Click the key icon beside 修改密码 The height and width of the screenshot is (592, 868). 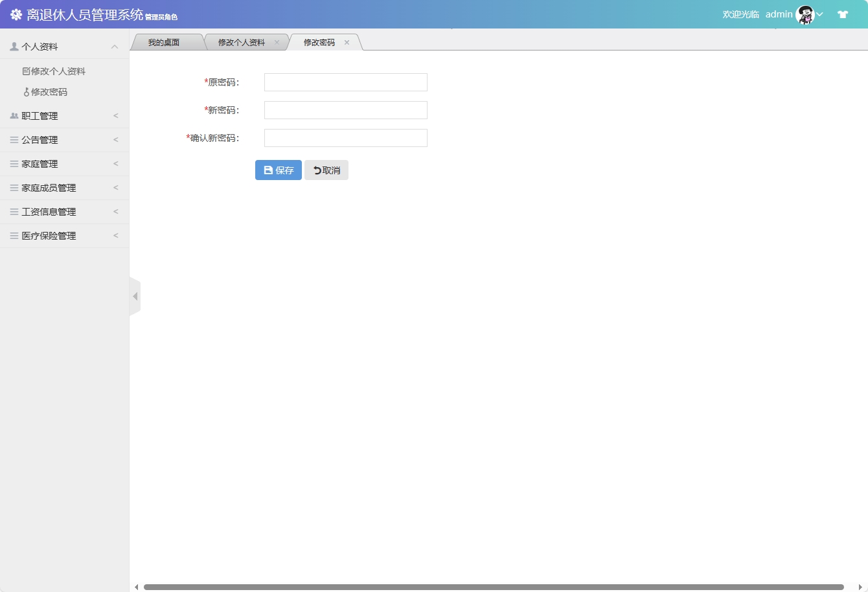[x=27, y=92]
